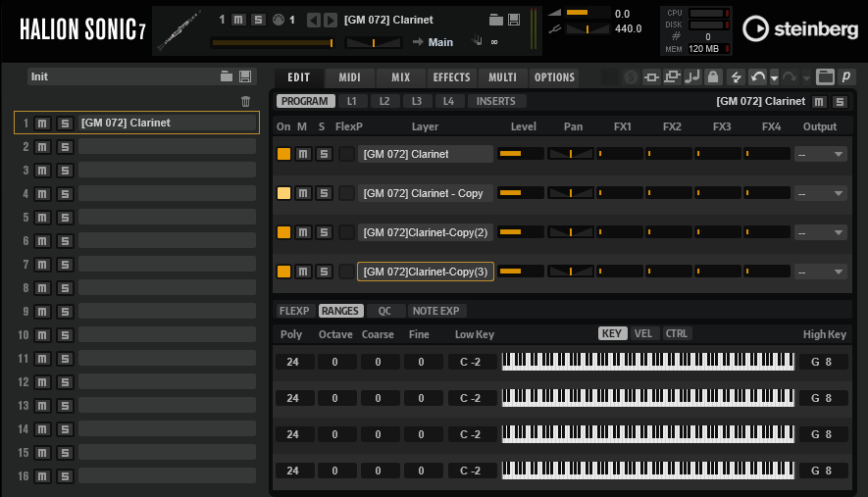The width and height of the screenshot is (868, 497).
Task: Click the overlapping boxes toolbar icon
Action: click(x=672, y=77)
